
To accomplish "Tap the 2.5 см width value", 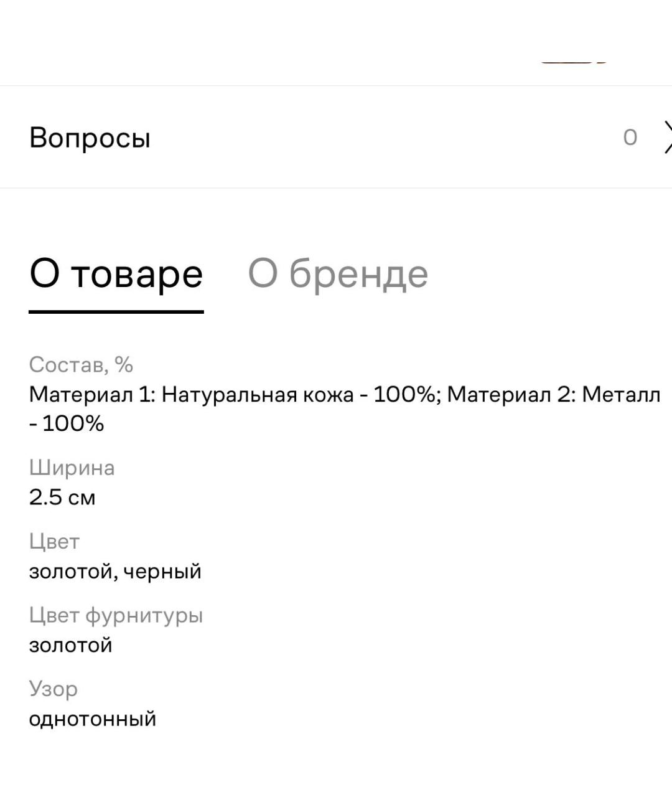I will (x=62, y=498).
